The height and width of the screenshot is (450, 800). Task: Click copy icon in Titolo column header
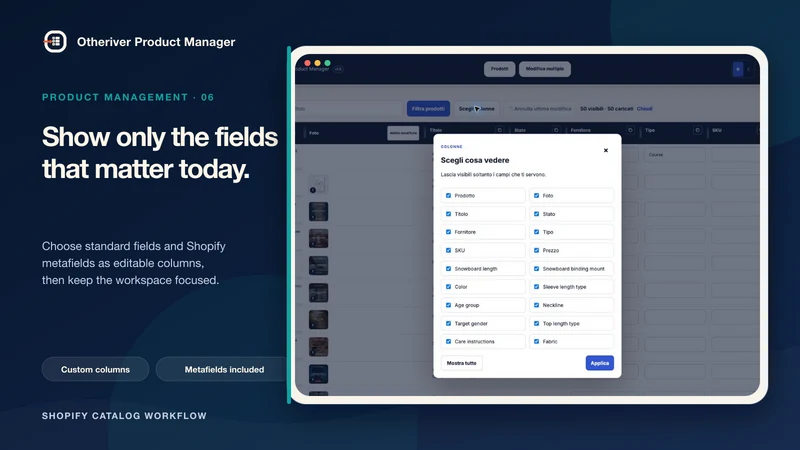[499, 130]
